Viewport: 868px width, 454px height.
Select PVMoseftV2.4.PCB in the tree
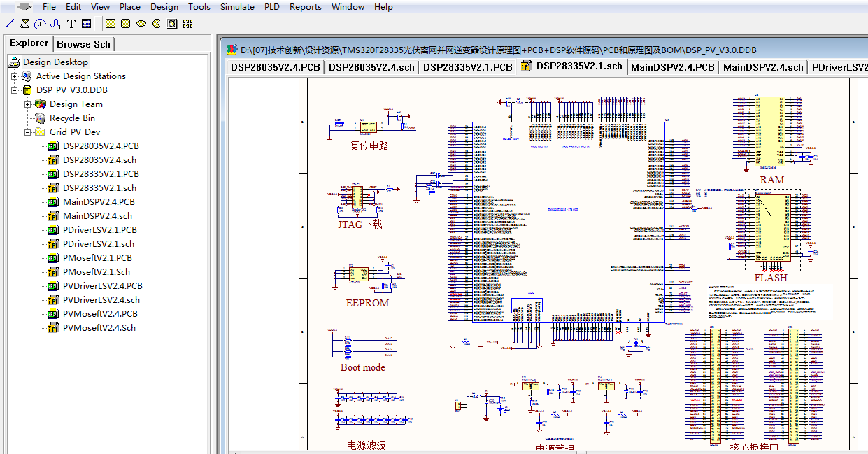tap(100, 313)
